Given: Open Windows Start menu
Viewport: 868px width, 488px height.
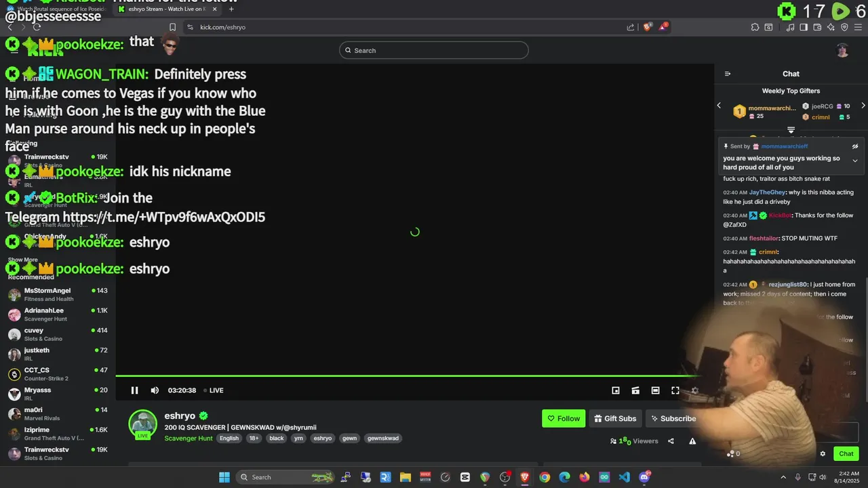Looking at the screenshot, I should pyautogui.click(x=224, y=477).
